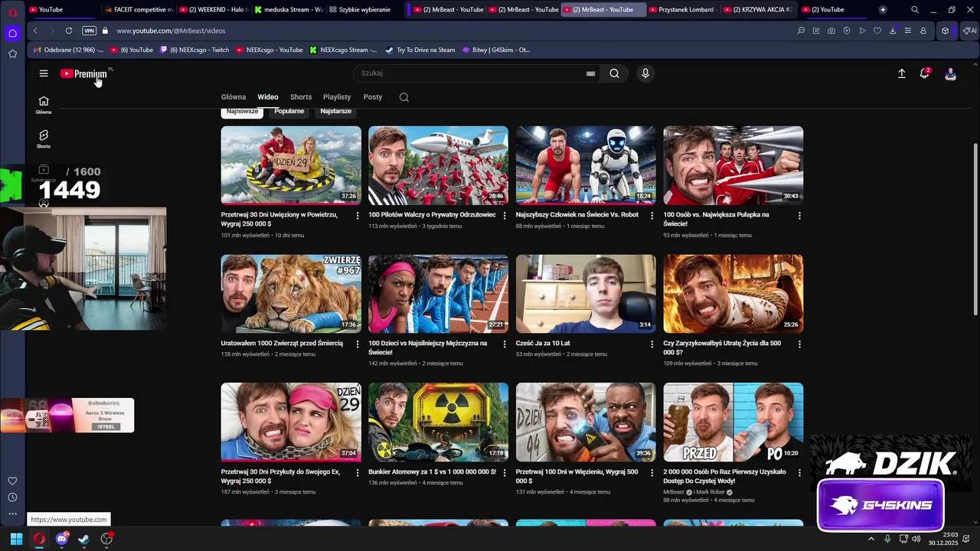980x551 pixels.
Task: Open more options for 'Przetrwaj 30 Dni Uwięziony' video
Action: [358, 216]
